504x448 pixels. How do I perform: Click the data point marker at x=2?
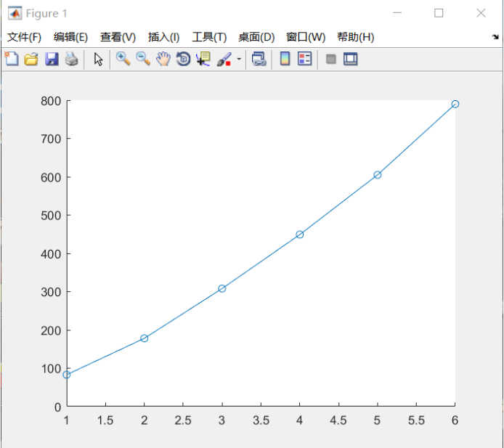[145, 338]
